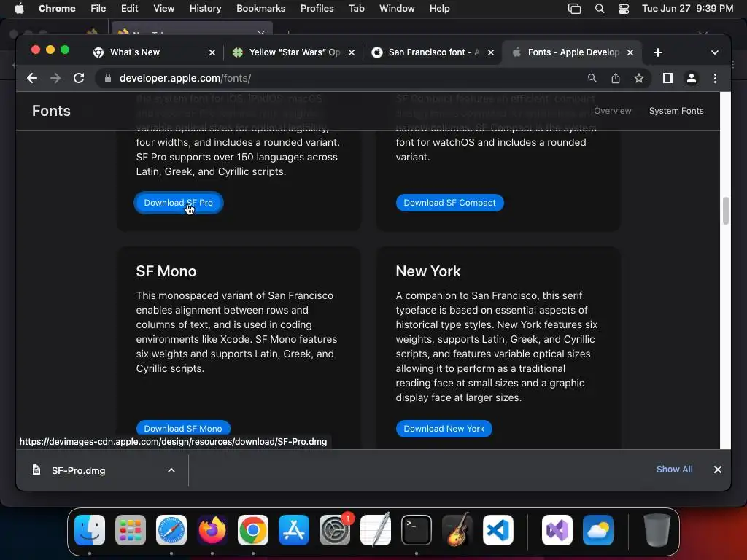Click Download SF Pro button

click(x=179, y=203)
